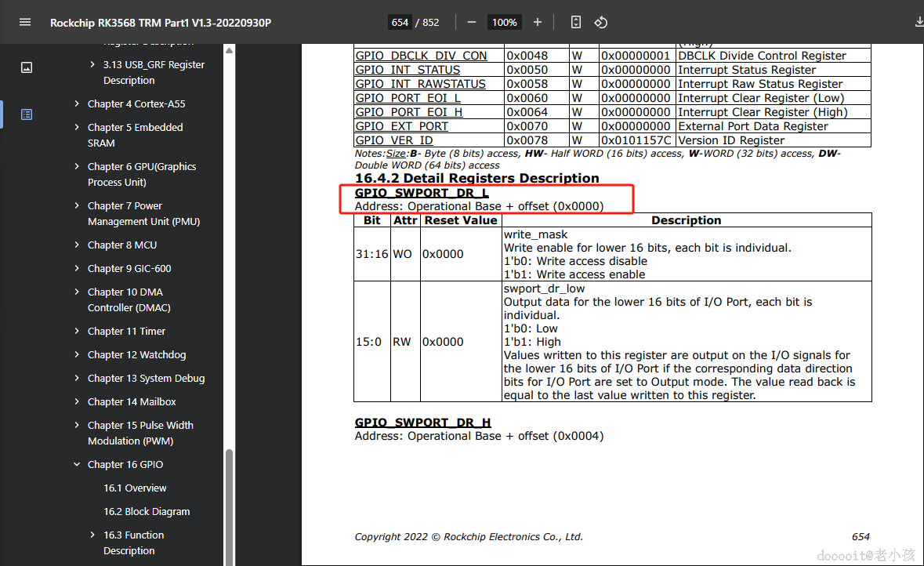Expand Chapter 9 GIC-600 arrow

click(77, 268)
